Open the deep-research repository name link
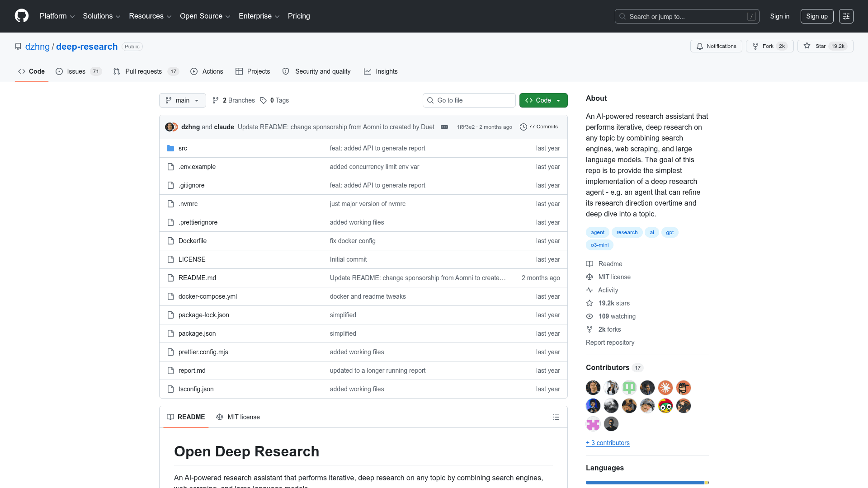This screenshot has width=868, height=488. click(x=87, y=47)
